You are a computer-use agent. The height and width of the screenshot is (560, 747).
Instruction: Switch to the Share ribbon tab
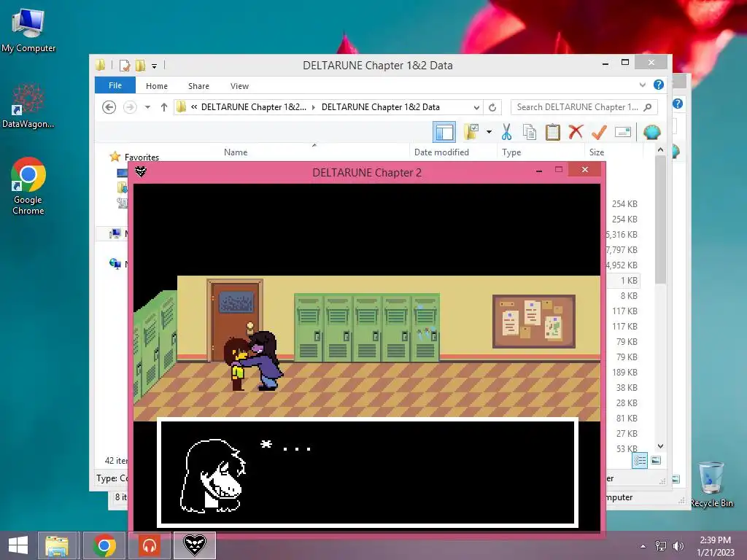[198, 86]
